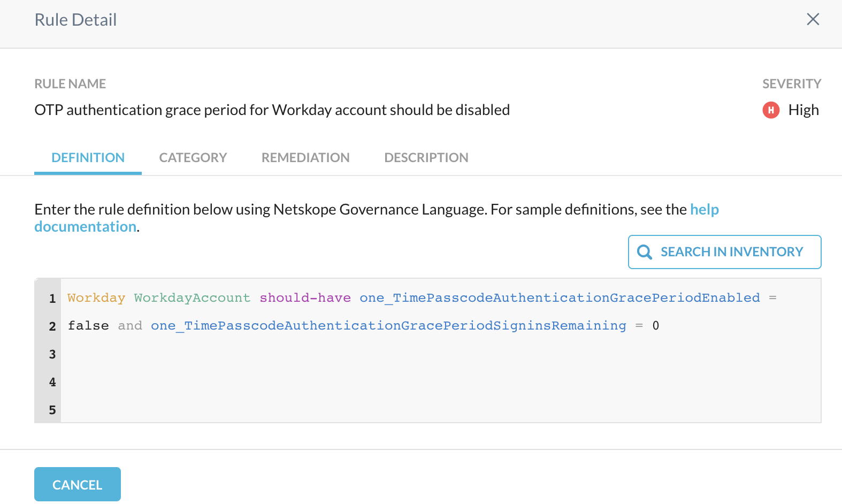Image resolution: width=842 pixels, height=504 pixels.
Task: Click the High severity red icon
Action: pyautogui.click(x=771, y=110)
